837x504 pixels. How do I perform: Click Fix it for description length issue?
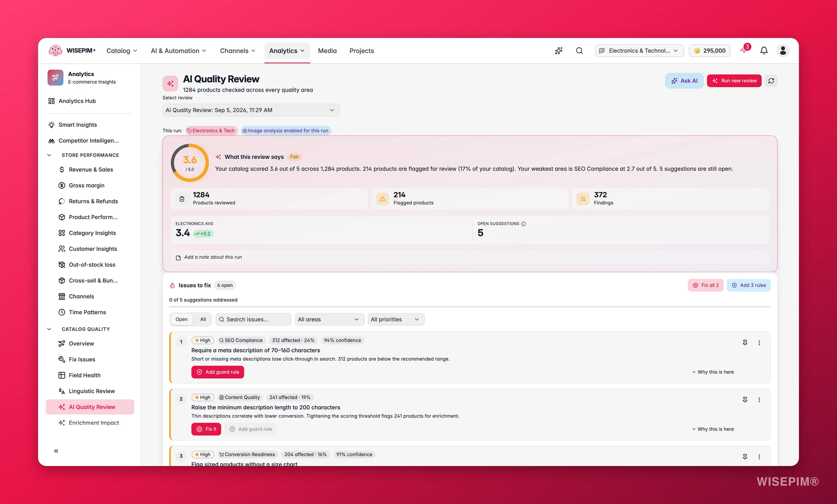click(x=206, y=429)
